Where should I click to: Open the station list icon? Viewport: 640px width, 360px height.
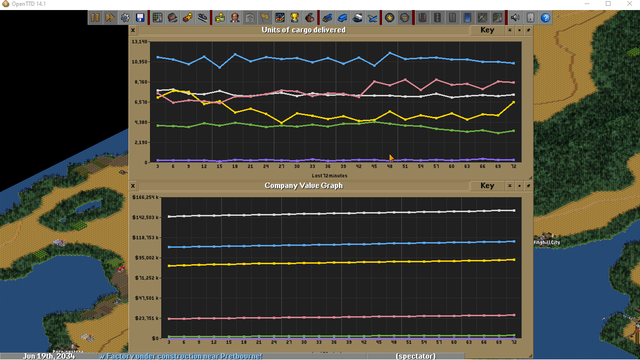[x=202, y=18]
